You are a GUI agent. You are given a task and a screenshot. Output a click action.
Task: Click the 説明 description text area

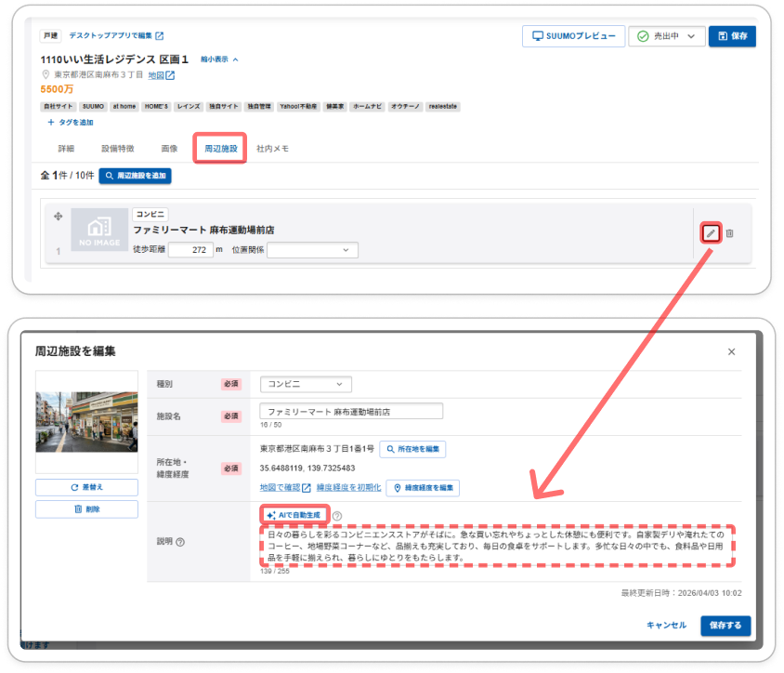[x=497, y=546]
